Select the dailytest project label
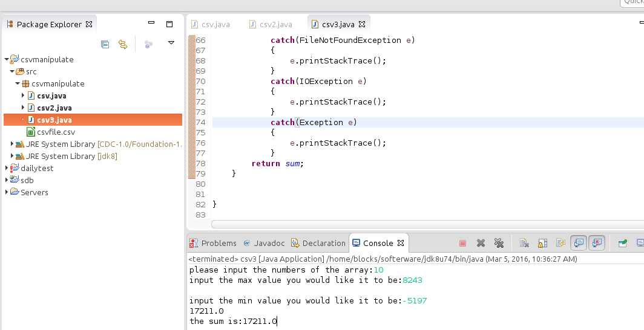The width and height of the screenshot is (644, 330). click(x=37, y=168)
